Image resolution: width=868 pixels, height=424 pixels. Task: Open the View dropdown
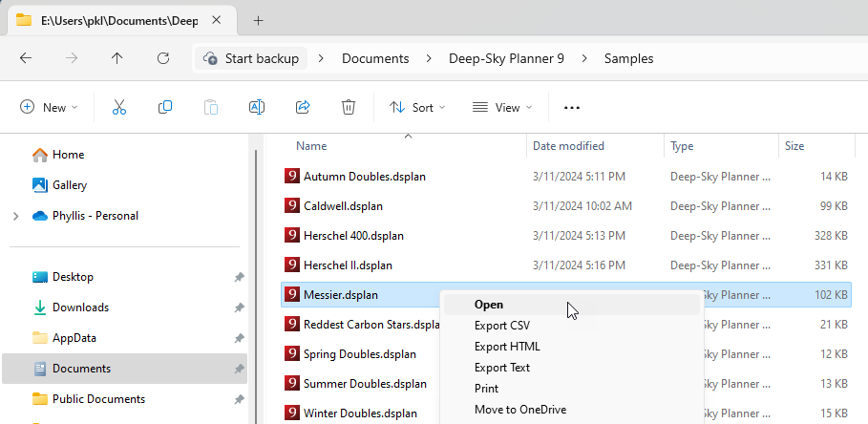pos(502,108)
